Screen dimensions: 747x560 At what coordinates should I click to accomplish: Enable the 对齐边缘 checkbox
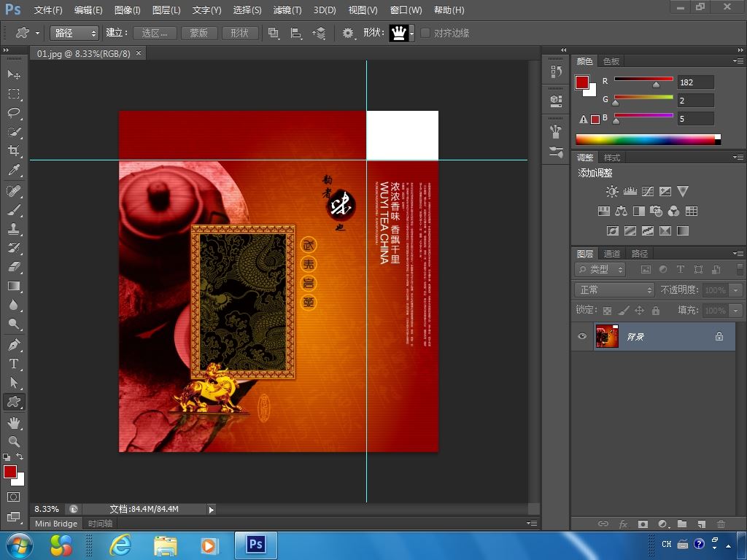425,33
